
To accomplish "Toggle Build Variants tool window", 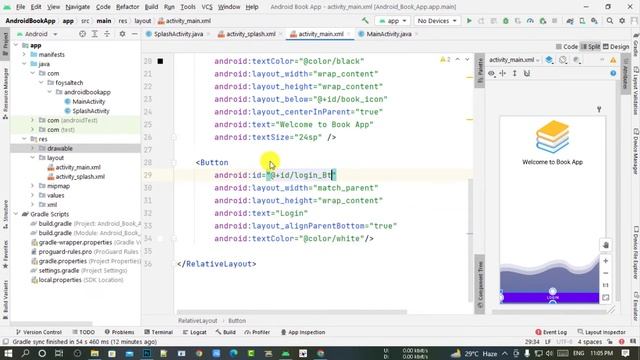I will click(5, 300).
